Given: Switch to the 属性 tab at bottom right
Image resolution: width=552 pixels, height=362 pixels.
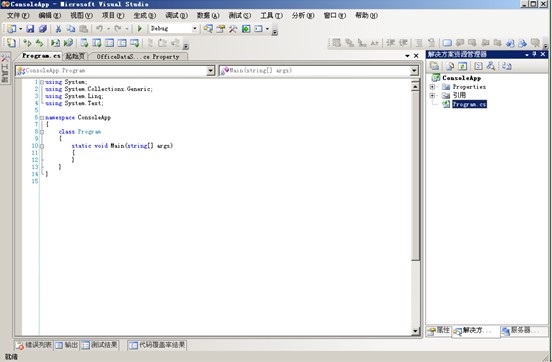Looking at the screenshot, I should tap(439, 331).
